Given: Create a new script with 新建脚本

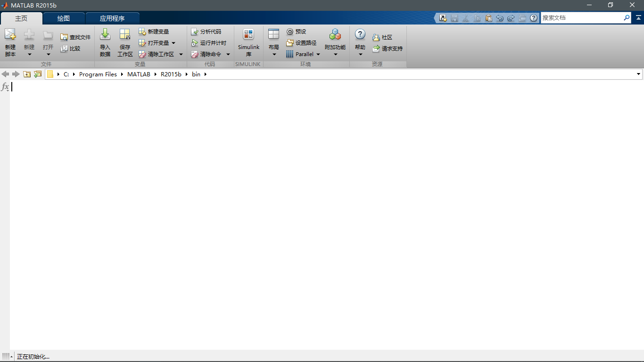Looking at the screenshot, I should point(10,43).
